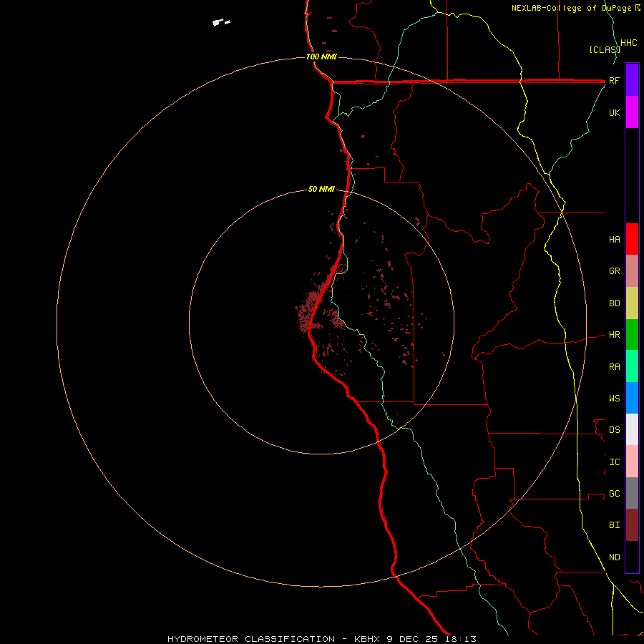
Task: Click the 'HYDROMETEOR CLASSIFICATION' title text
Action: [251, 639]
